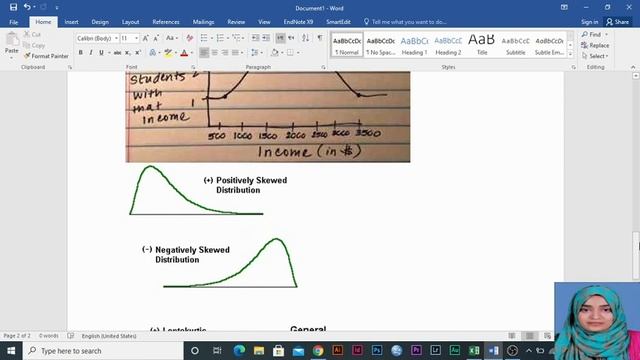Toggle Italic formatting

[91, 53]
